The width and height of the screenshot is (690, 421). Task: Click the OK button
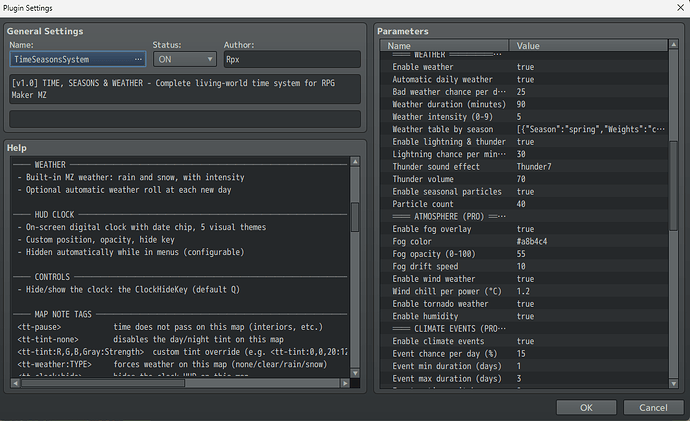click(x=586, y=407)
